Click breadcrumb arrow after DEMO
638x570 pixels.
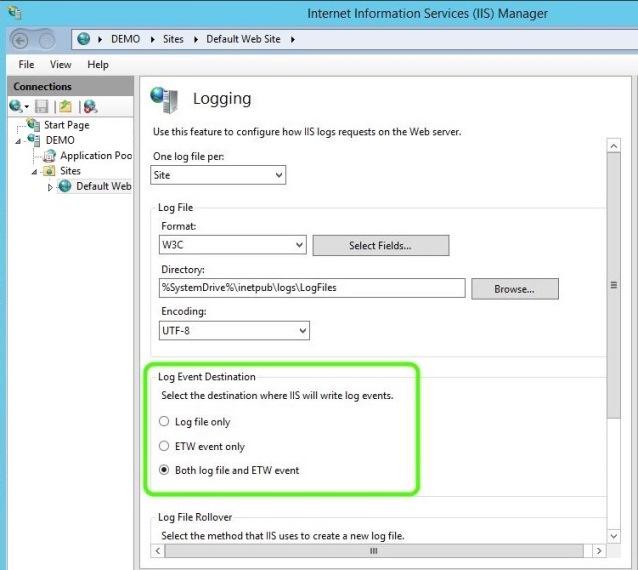153,39
